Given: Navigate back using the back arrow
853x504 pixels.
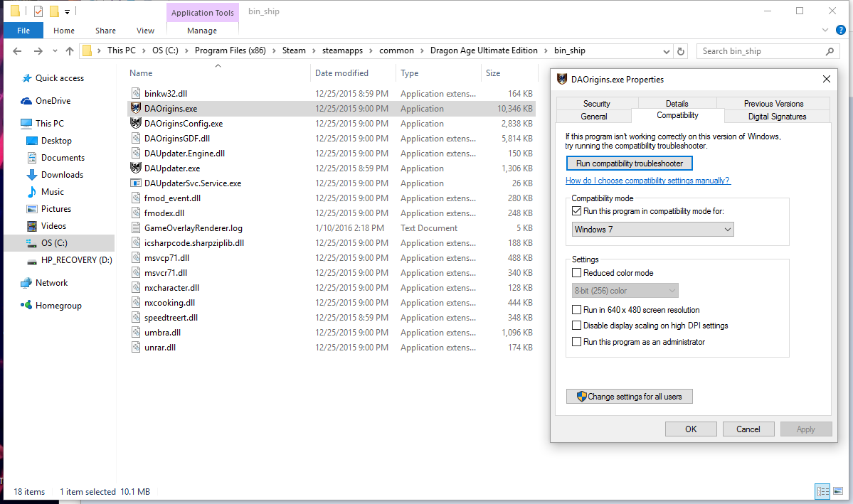Looking at the screenshot, I should coord(17,51).
